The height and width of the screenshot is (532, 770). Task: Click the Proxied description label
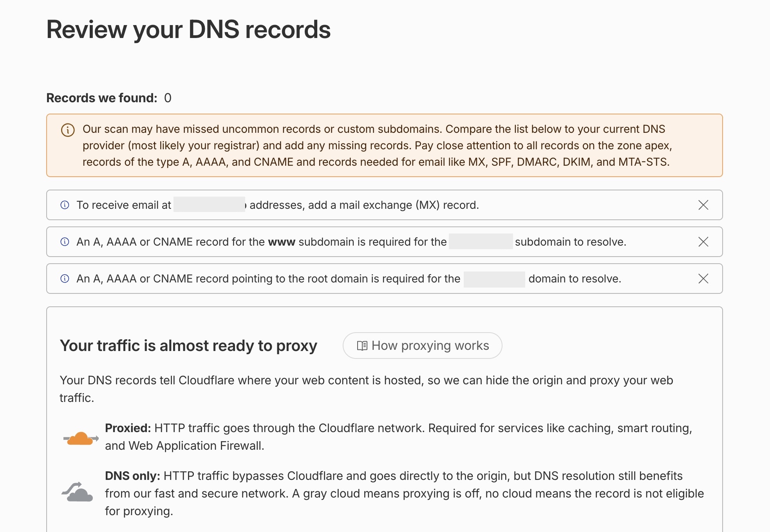click(x=128, y=428)
